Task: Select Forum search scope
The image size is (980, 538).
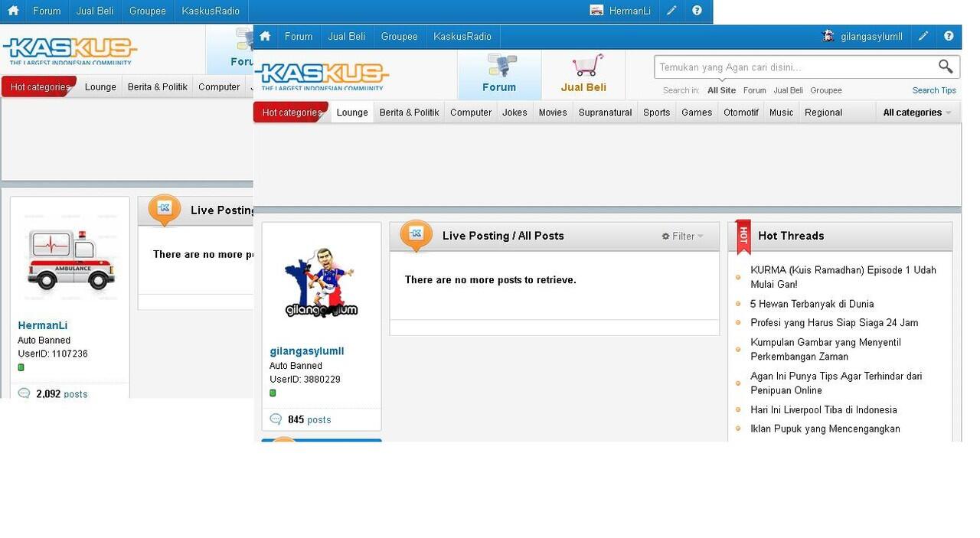Action: tap(754, 90)
